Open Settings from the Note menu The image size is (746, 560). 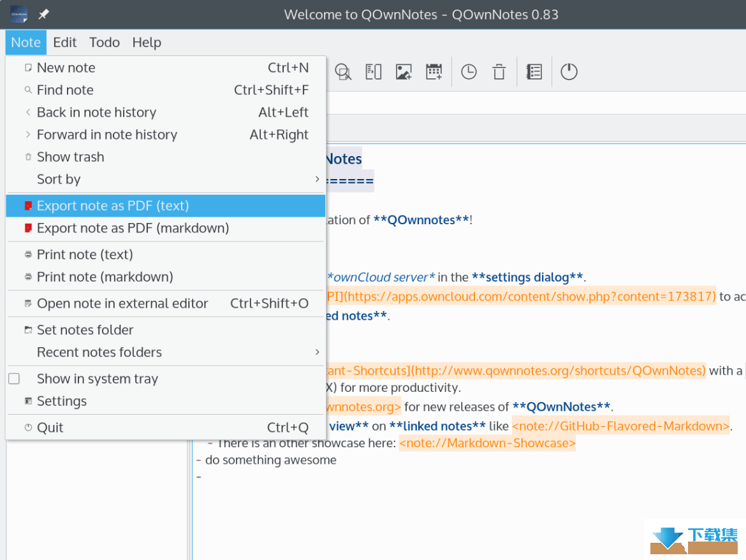coord(166,401)
